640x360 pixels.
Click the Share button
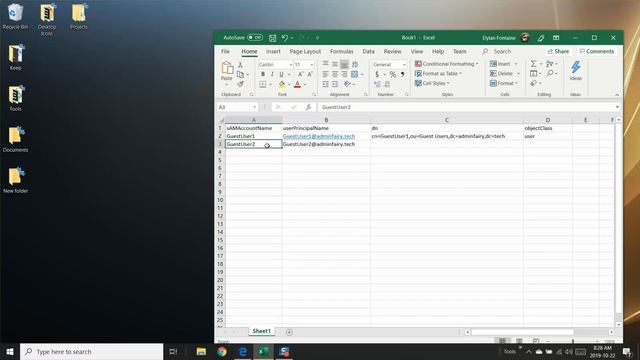[558, 51]
